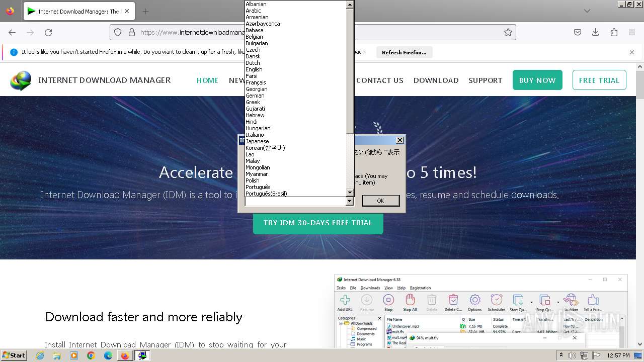
Task: Click volume icon in system tray
Action: (x=572, y=355)
